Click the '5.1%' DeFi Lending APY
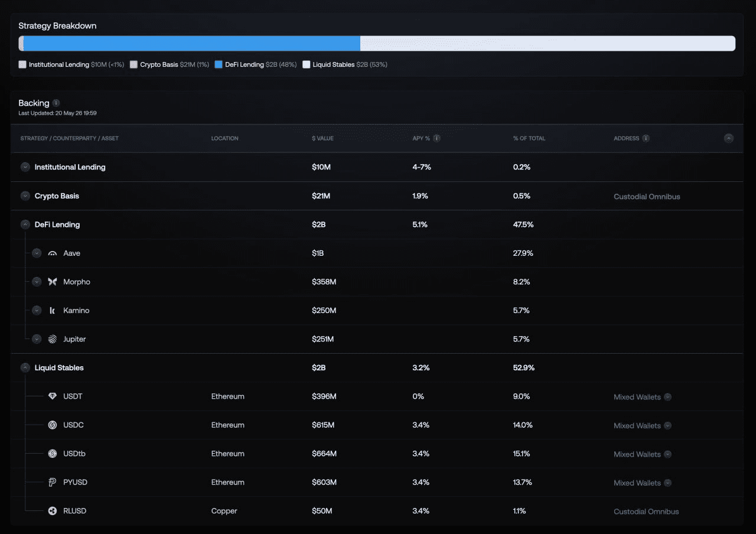The width and height of the screenshot is (756, 534). click(420, 224)
